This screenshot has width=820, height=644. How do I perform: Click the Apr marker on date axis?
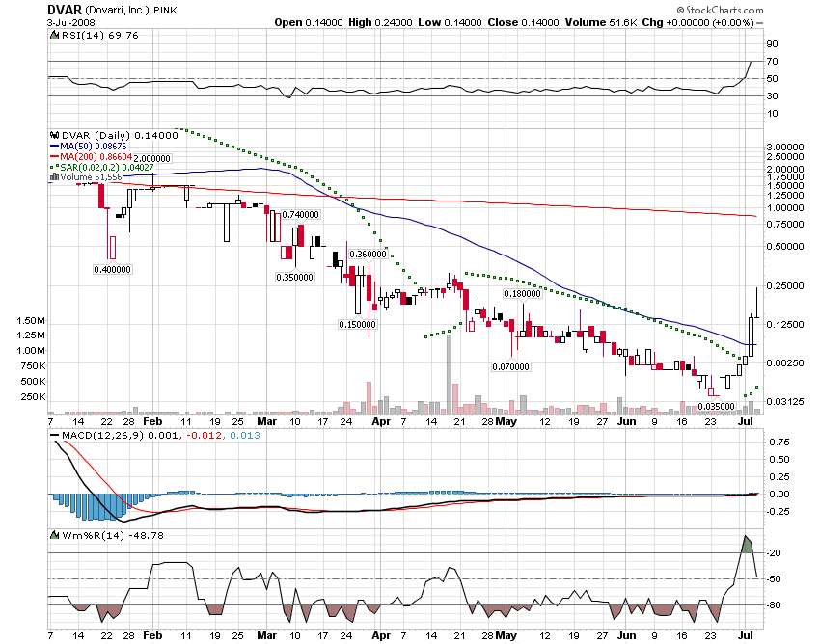(x=383, y=421)
